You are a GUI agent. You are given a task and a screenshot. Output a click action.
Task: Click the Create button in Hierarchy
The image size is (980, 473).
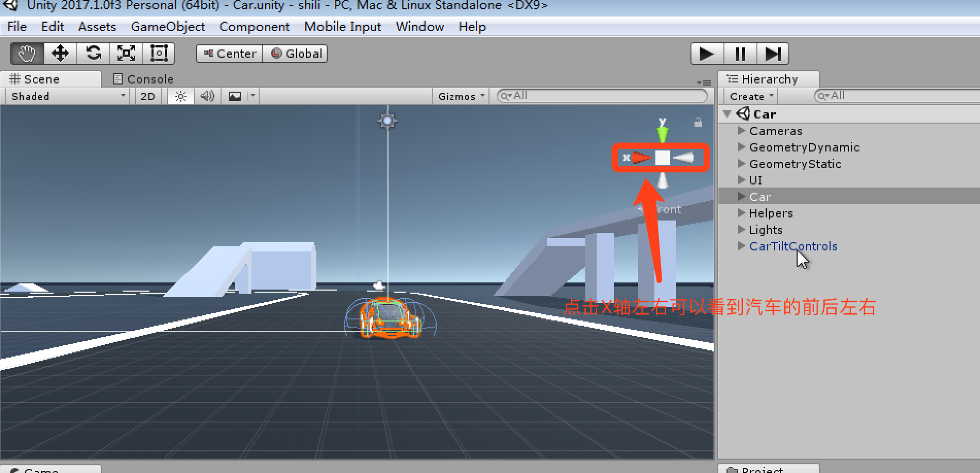point(749,95)
